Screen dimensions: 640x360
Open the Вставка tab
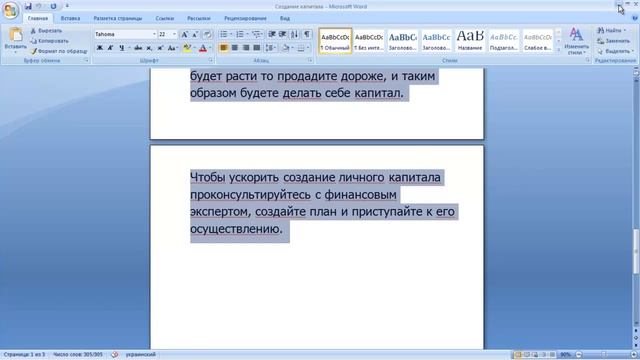[x=70, y=18]
